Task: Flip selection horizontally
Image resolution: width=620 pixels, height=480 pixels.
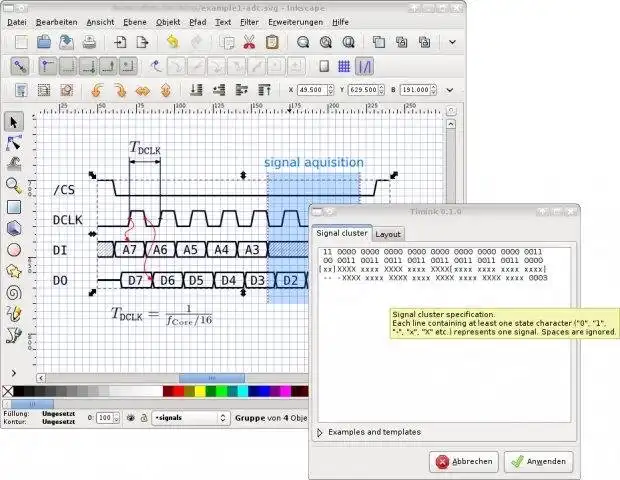Action: (143, 90)
